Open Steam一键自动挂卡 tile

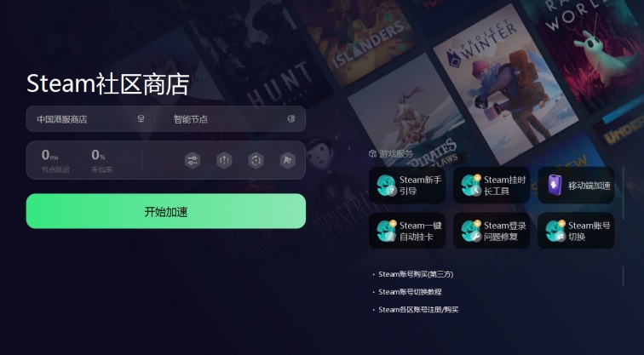pos(407,231)
